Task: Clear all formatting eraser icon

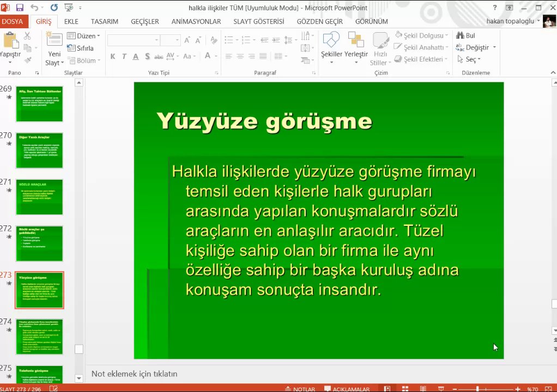Action: (x=214, y=40)
